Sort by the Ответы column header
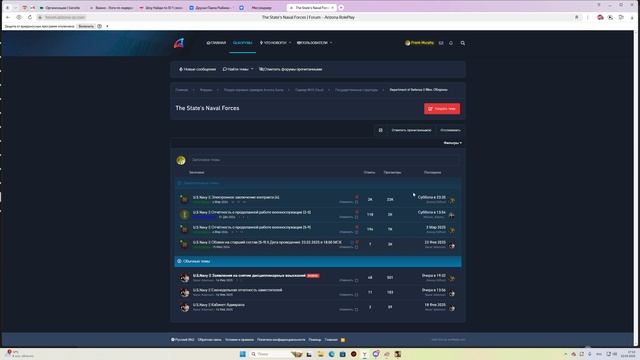 point(369,172)
